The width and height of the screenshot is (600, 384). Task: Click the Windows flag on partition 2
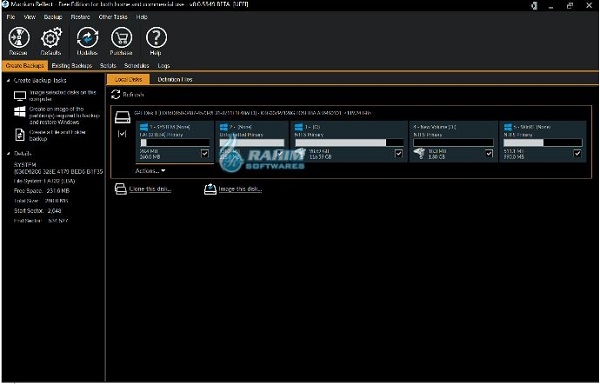224,127
